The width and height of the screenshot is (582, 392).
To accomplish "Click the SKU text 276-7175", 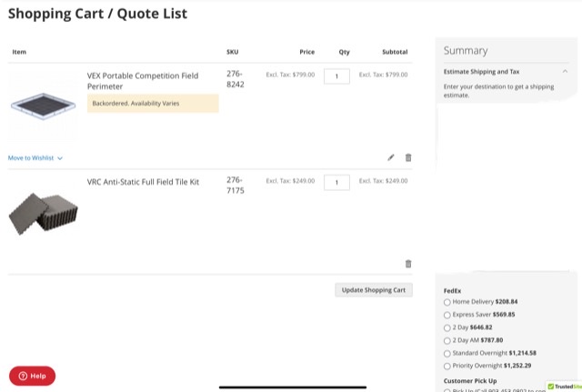I will (x=236, y=186).
